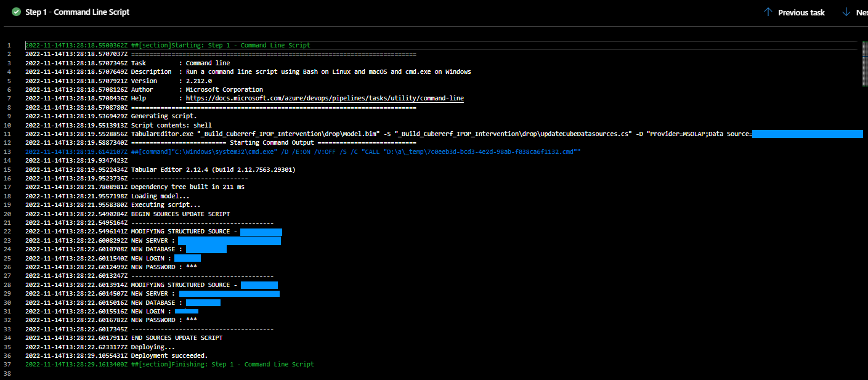868x380 pixels.
Task: Open the command-line task documentation hyperlink
Action: [325, 98]
